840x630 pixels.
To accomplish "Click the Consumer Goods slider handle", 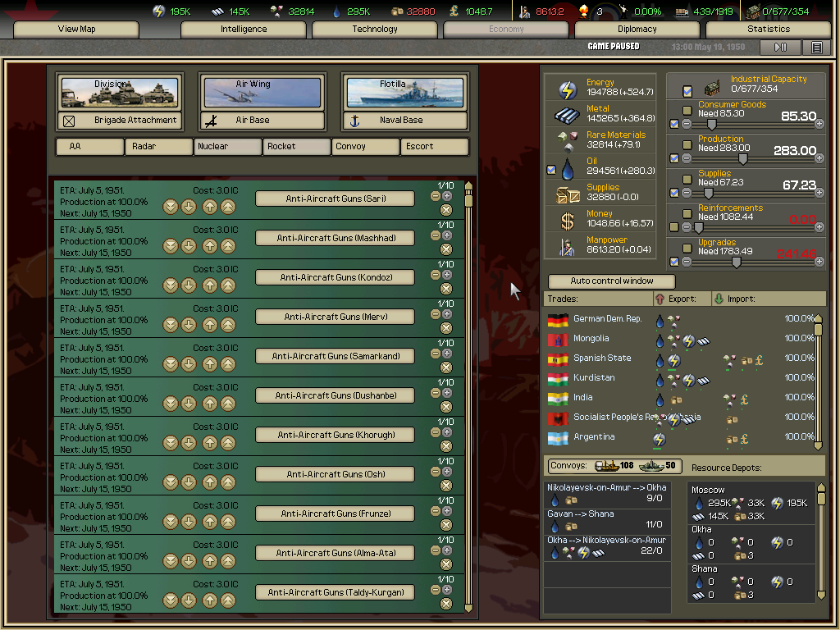I will (711, 125).
